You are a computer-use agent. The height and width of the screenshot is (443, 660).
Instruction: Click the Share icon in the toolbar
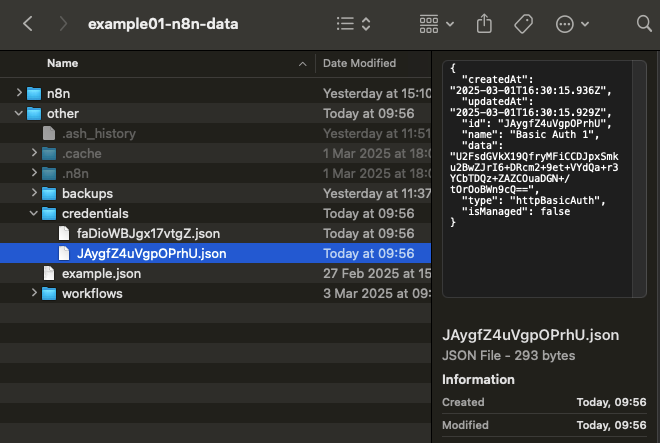[484, 24]
